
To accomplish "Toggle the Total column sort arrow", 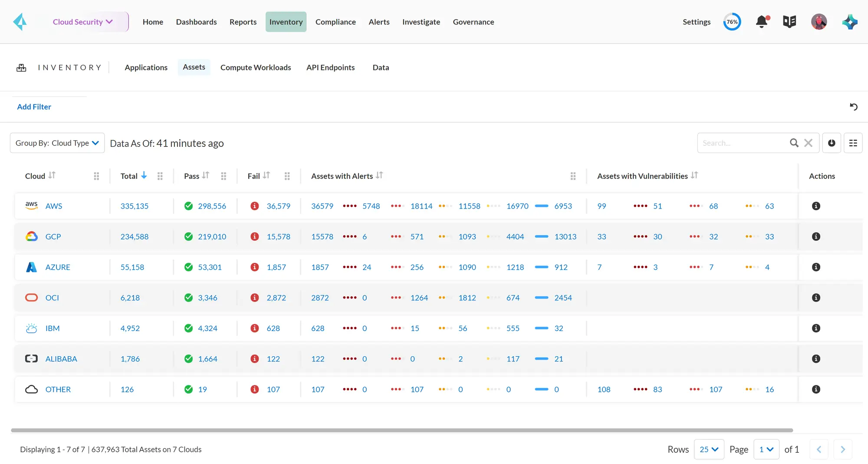I will pos(144,176).
